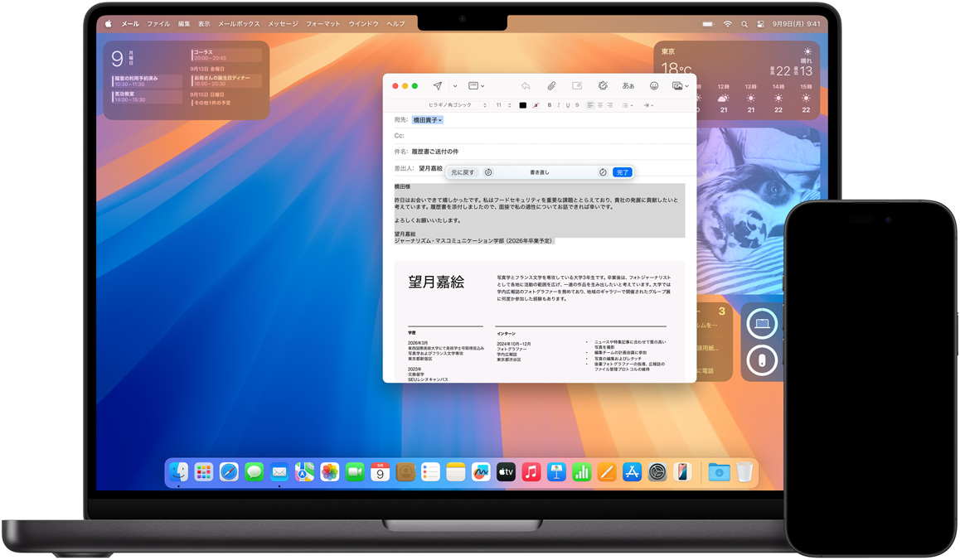The width and height of the screenshot is (960, 560).
Task: Open the photo browser dropdown in the toolbar
Action: (680, 86)
